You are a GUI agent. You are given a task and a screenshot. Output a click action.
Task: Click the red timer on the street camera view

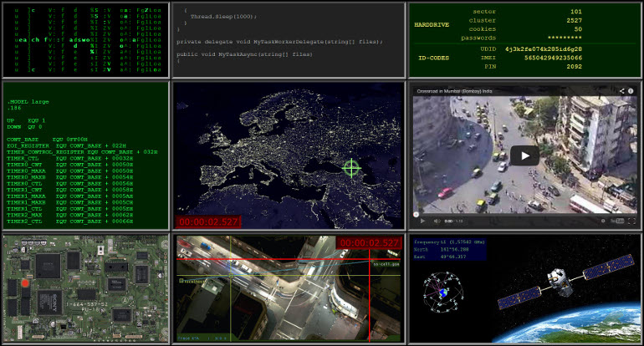point(369,242)
